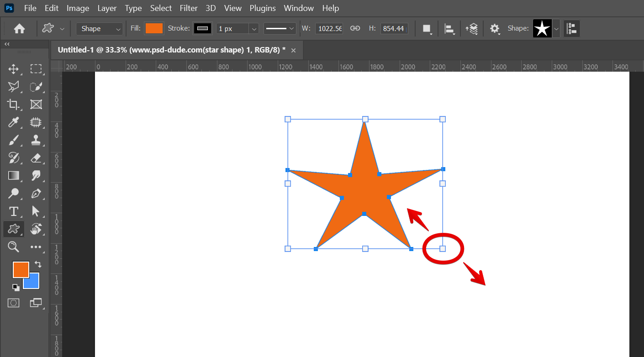Click the shape width input field
Image resolution: width=644 pixels, height=357 pixels.
pyautogui.click(x=329, y=28)
